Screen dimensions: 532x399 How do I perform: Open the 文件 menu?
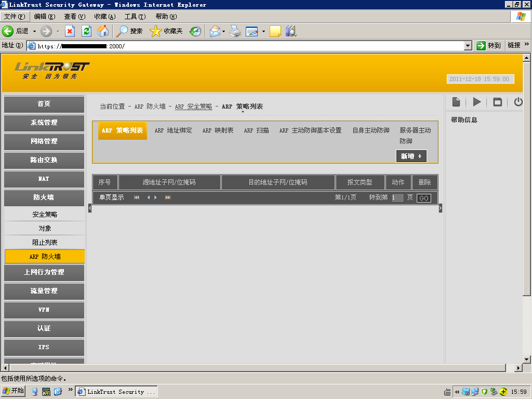point(14,17)
